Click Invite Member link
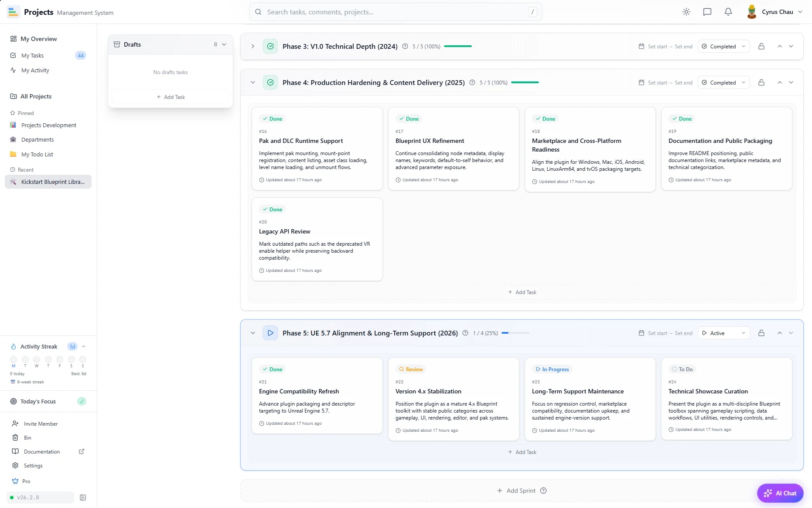Image resolution: width=812 pixels, height=508 pixels. [x=41, y=423]
